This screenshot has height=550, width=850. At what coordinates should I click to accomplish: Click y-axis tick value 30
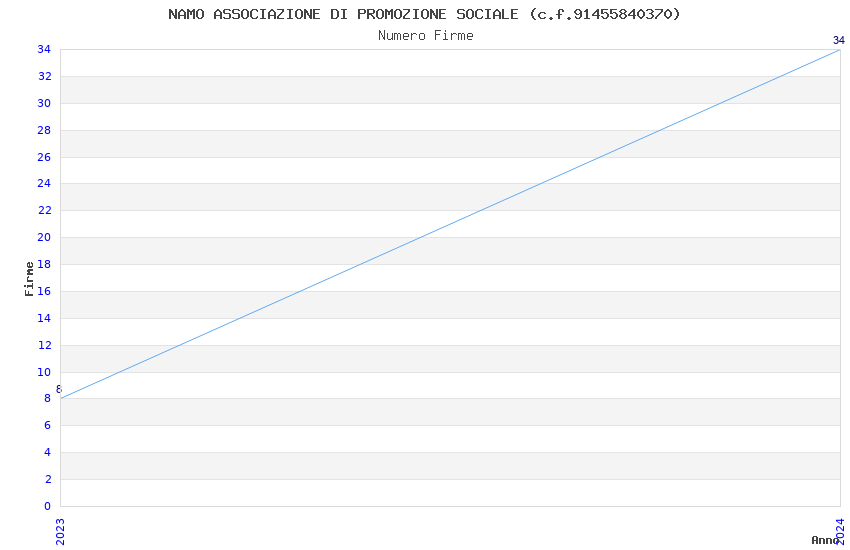[x=44, y=103]
